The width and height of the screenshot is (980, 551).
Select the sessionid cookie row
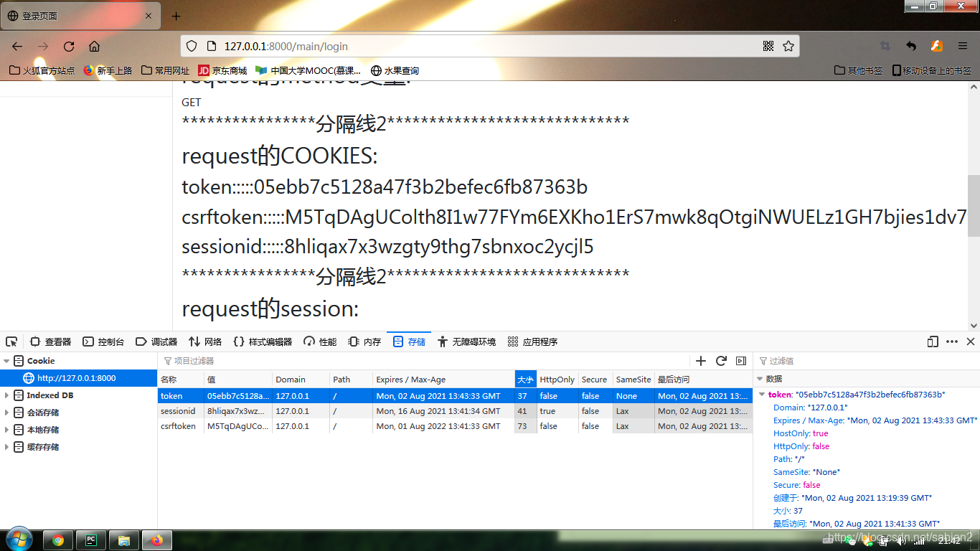pyautogui.click(x=455, y=411)
